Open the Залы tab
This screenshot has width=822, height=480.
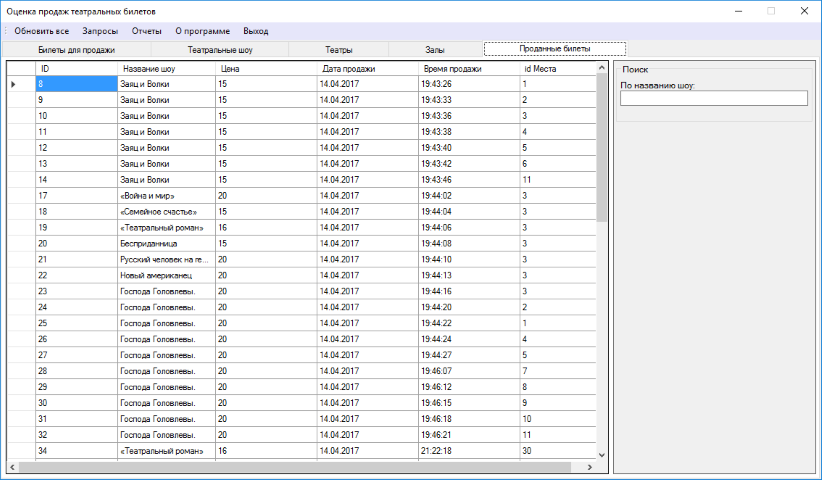[x=435, y=49]
